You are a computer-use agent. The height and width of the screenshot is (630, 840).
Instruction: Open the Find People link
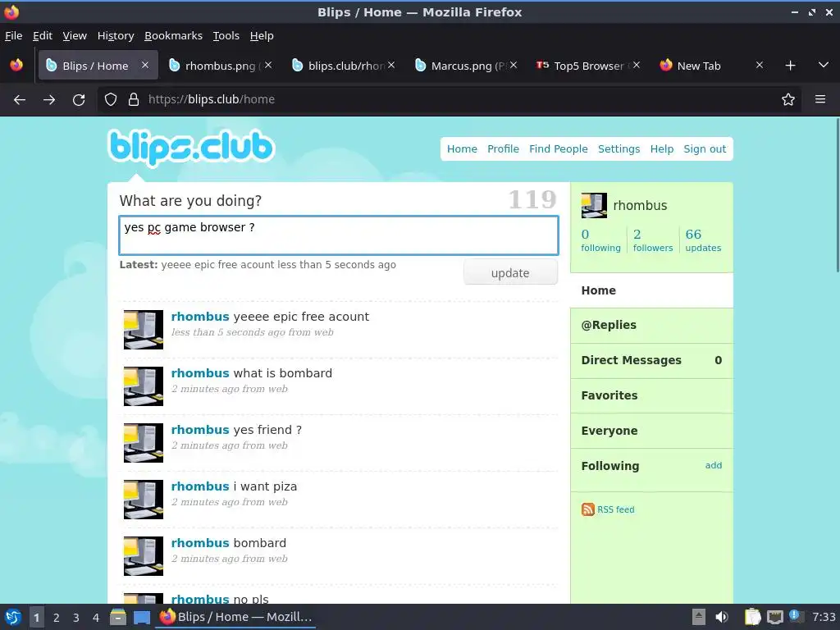(558, 149)
